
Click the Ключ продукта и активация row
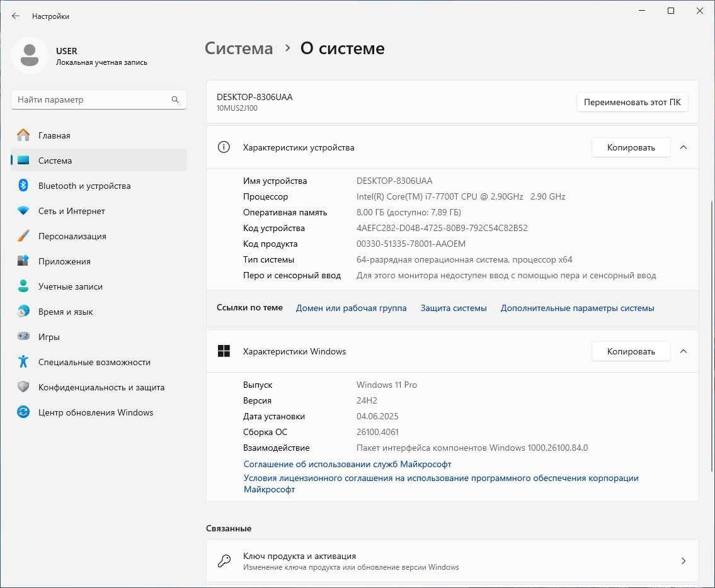click(x=452, y=561)
